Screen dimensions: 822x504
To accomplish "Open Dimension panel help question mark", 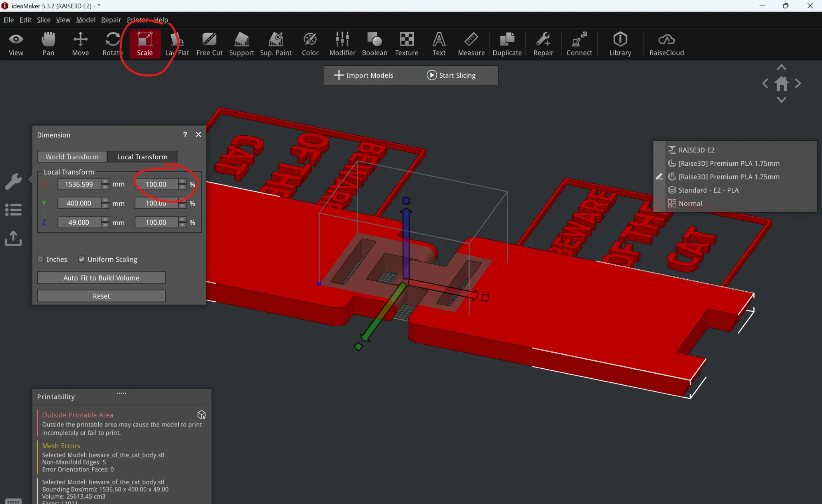I will pyautogui.click(x=185, y=134).
